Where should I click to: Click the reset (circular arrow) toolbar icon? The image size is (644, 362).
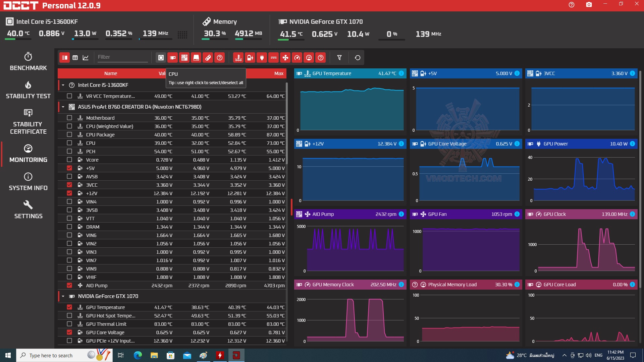coord(358,58)
